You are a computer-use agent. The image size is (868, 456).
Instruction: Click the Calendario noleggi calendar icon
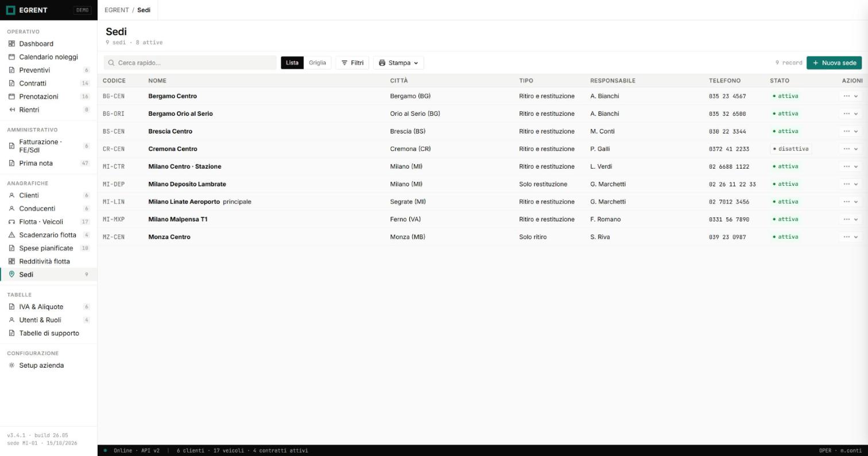pos(11,57)
